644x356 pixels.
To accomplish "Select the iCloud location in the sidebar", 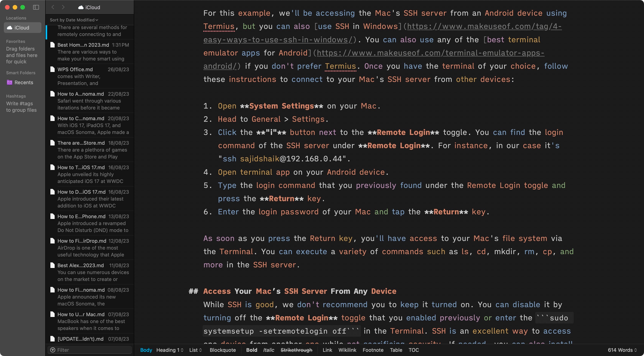I will click(x=22, y=28).
